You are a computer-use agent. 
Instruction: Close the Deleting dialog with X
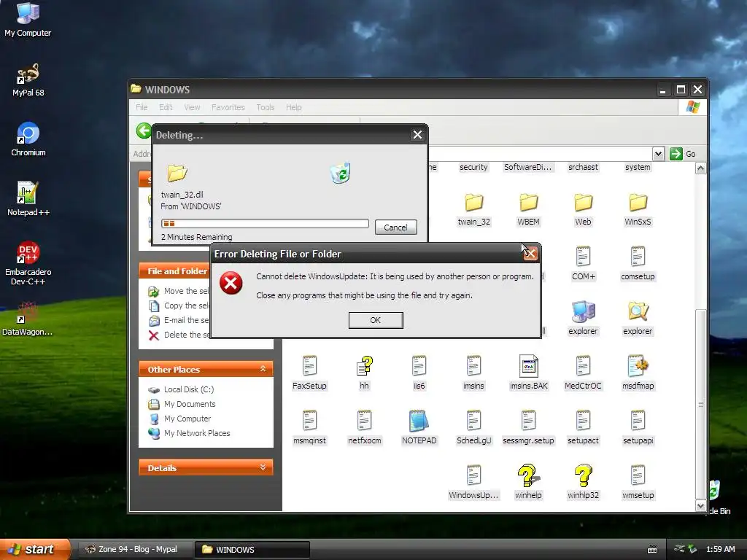(x=417, y=135)
